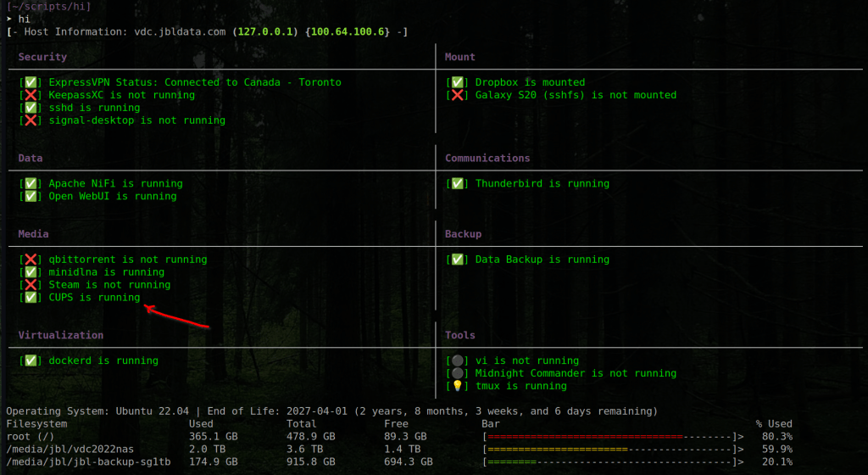Click the lightbulb icon beside tmux
868x475 pixels.
[458, 386]
